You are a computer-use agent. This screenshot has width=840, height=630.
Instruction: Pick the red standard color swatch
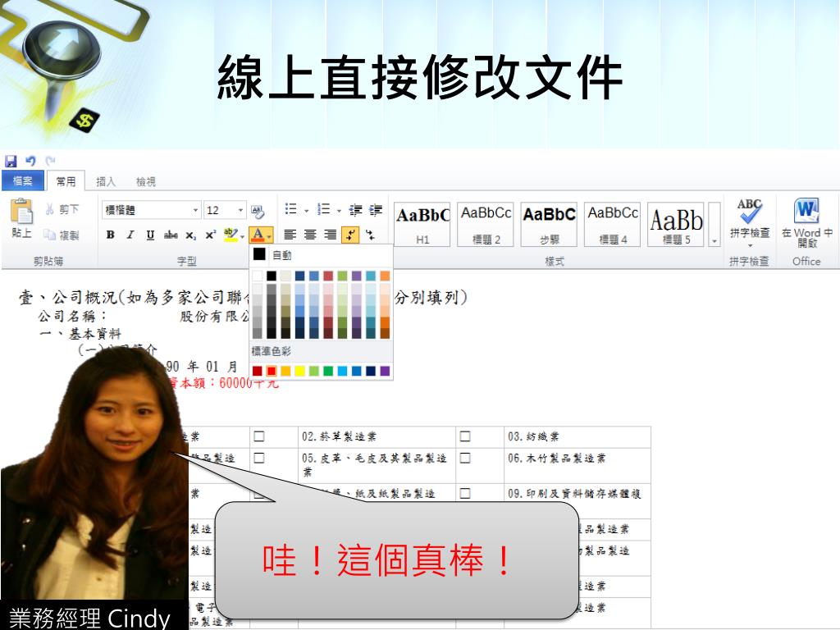[x=272, y=371]
